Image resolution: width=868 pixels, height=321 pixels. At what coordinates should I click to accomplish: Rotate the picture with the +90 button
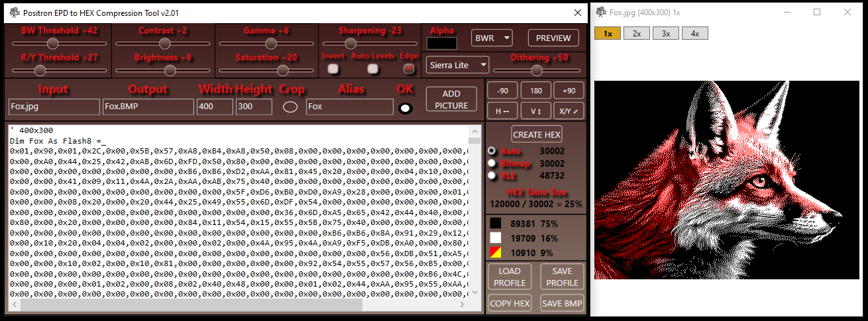point(569,91)
